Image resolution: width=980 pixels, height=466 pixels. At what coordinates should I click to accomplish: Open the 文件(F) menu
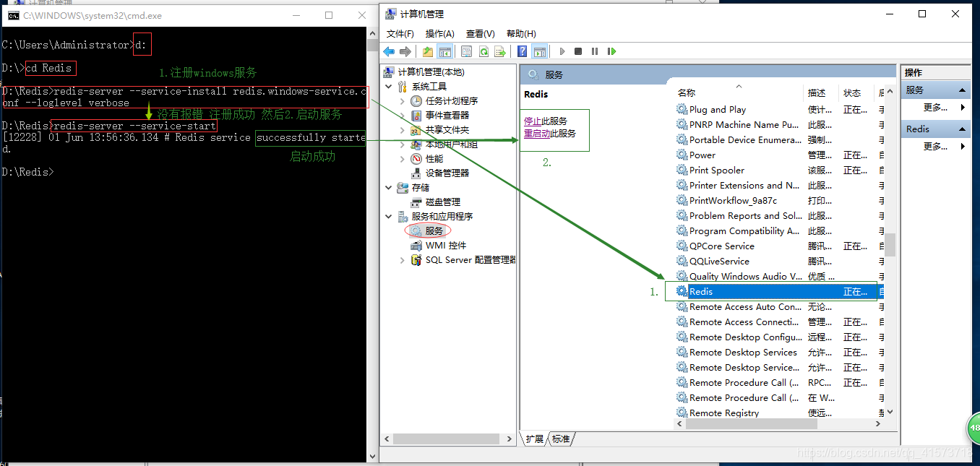click(400, 34)
